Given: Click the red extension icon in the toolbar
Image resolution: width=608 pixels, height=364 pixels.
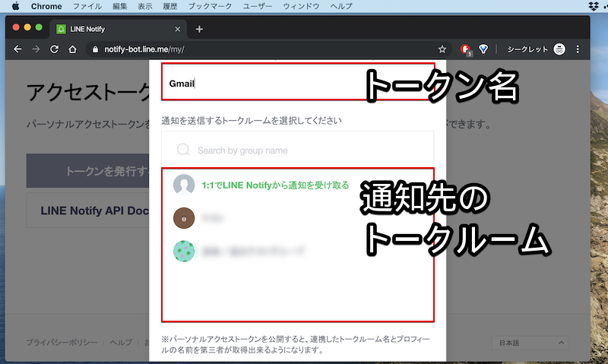Looking at the screenshot, I should click(465, 49).
